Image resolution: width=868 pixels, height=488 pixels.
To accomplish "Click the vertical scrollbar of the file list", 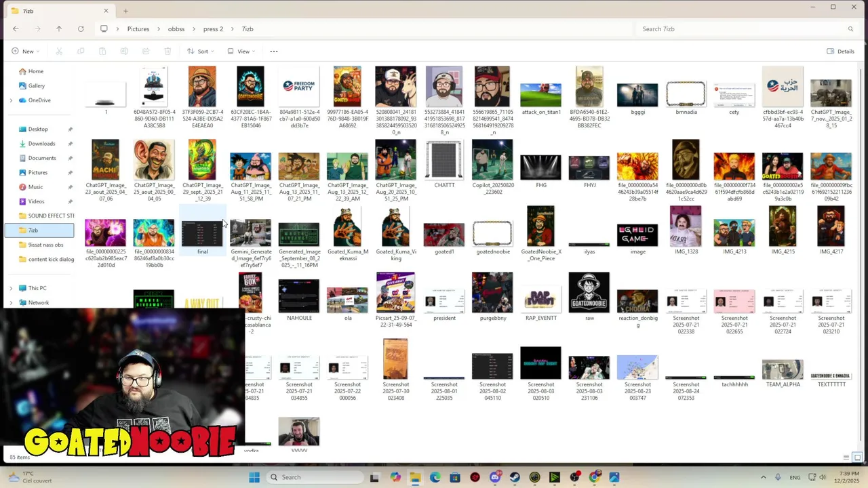I will pyautogui.click(x=862, y=254).
